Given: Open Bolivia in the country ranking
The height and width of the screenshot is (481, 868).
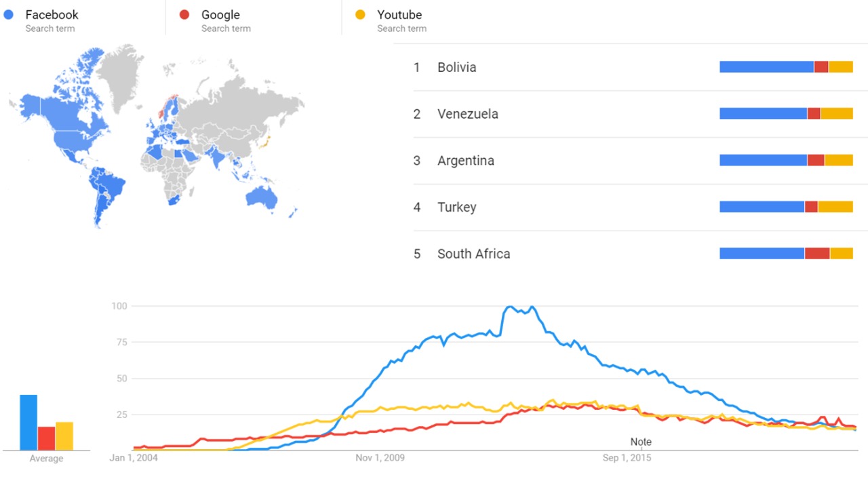Looking at the screenshot, I should coord(456,67).
